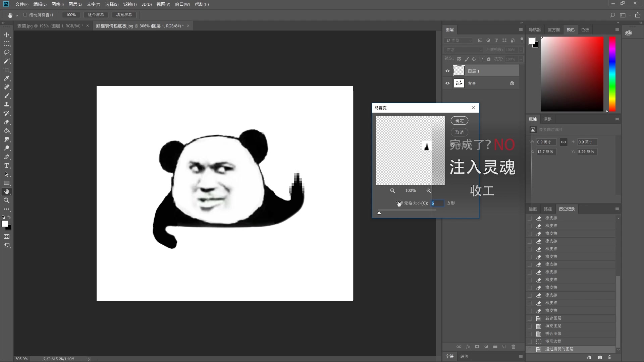Click the vertical hue spectrum slider
The width and height of the screenshot is (644, 362).
612,74
